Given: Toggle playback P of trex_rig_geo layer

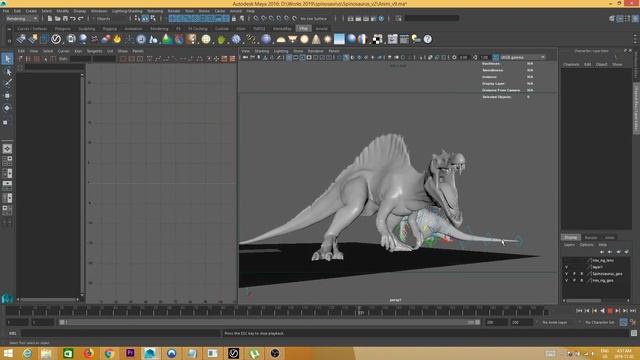Looking at the screenshot, I should (x=574, y=280).
